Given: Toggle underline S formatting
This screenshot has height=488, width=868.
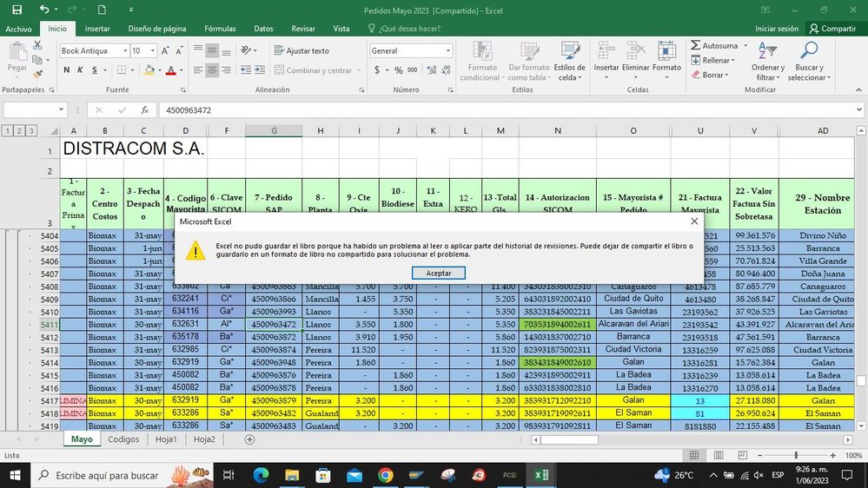Looking at the screenshot, I should pos(95,70).
